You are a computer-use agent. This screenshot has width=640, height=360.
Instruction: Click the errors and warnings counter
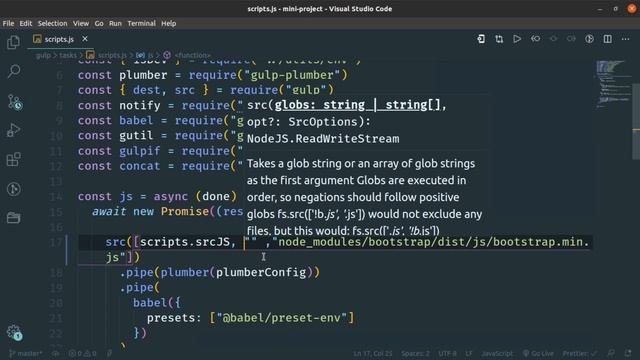point(82,353)
